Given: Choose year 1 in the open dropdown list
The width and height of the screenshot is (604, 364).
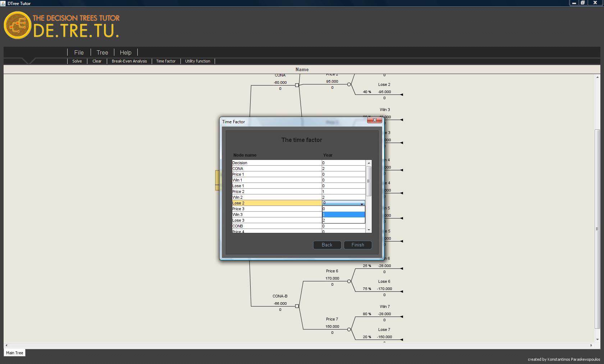Looking at the screenshot, I should pyautogui.click(x=343, y=215).
